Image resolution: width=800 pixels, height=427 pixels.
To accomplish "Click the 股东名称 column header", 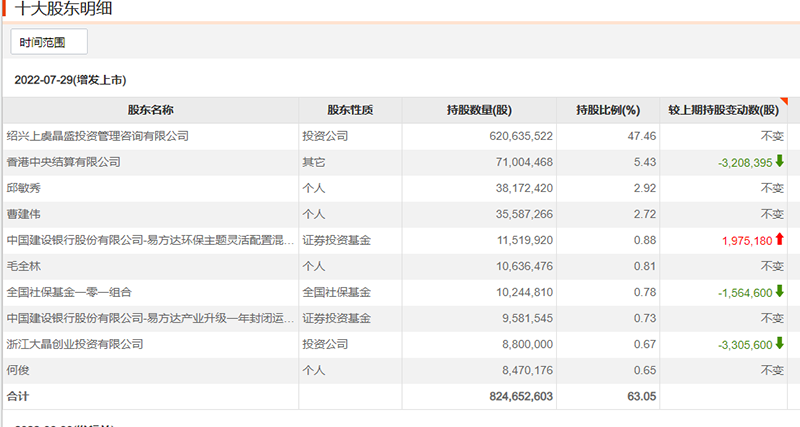I will [x=150, y=110].
